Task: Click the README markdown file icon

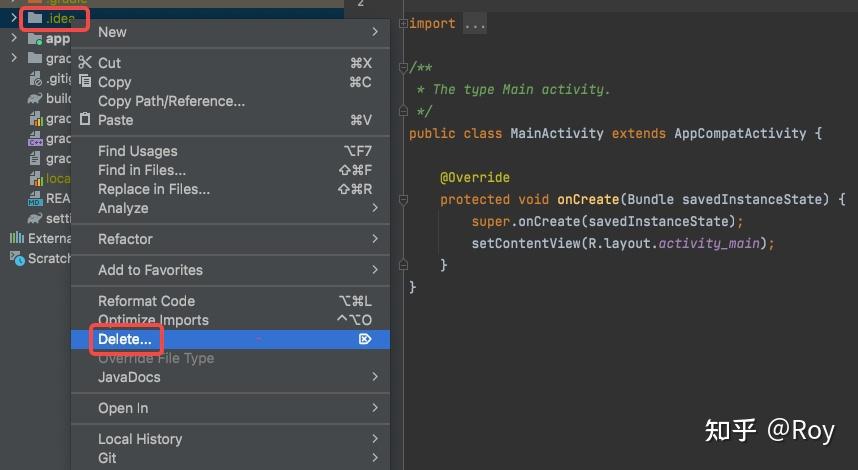Action: pos(35,198)
